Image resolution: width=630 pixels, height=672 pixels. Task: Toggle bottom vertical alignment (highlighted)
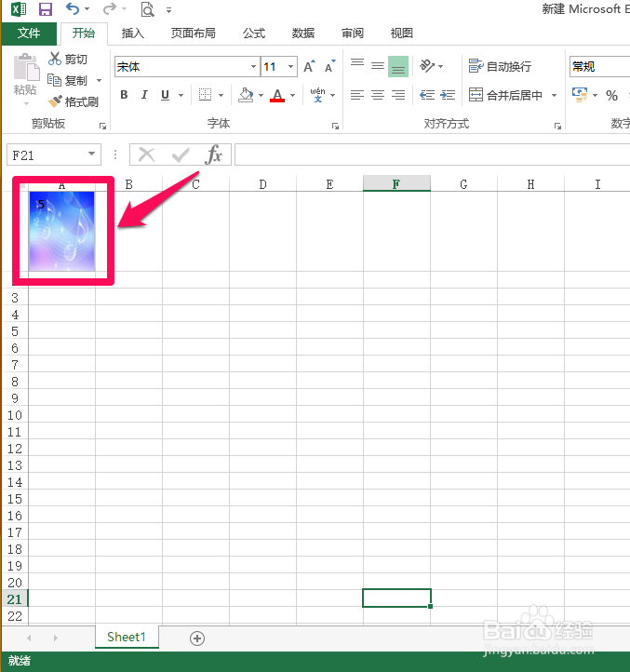click(398, 66)
